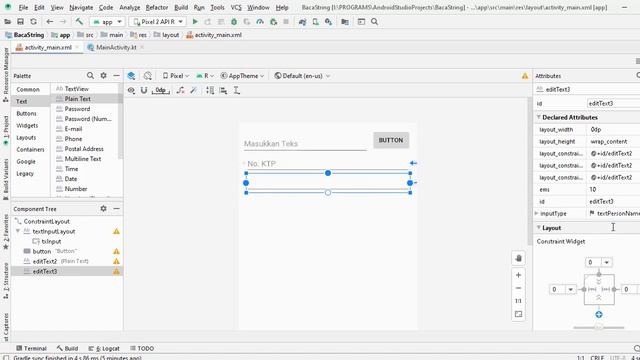The width and height of the screenshot is (640, 360).
Task: Click layout_width value field
Action: point(613,129)
